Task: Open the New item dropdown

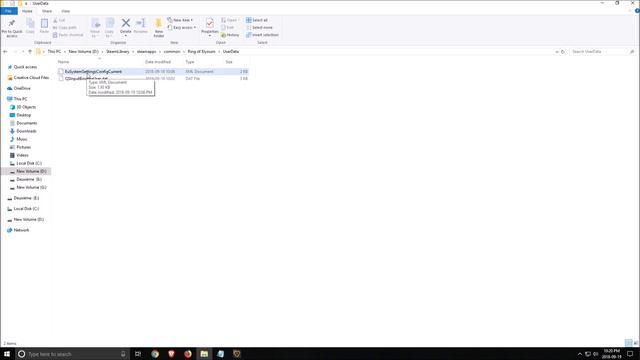Action: (x=180, y=20)
